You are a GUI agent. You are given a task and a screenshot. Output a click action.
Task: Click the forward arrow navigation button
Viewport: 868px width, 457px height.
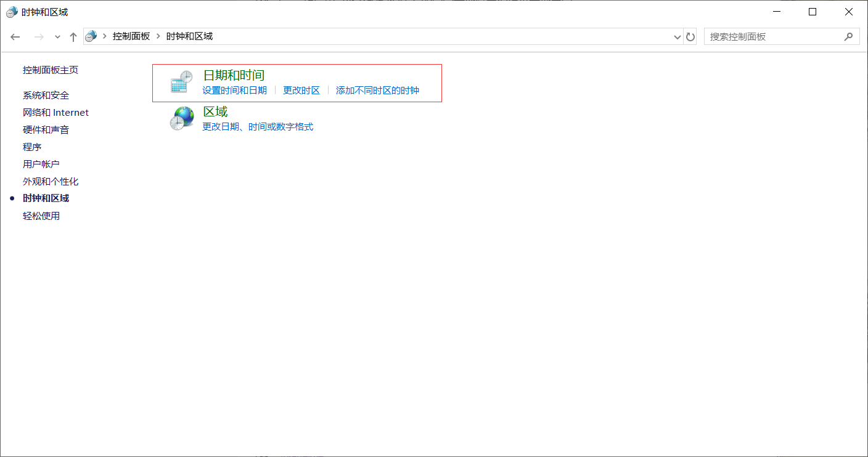click(x=39, y=37)
